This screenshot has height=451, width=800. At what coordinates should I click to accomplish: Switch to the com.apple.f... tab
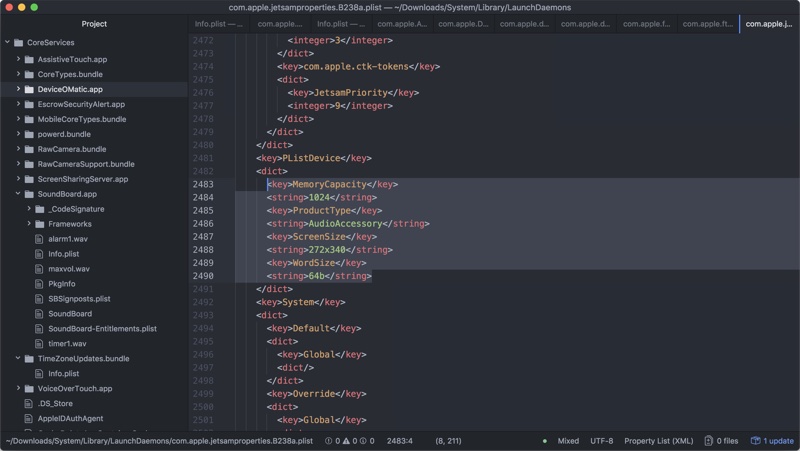pos(646,24)
